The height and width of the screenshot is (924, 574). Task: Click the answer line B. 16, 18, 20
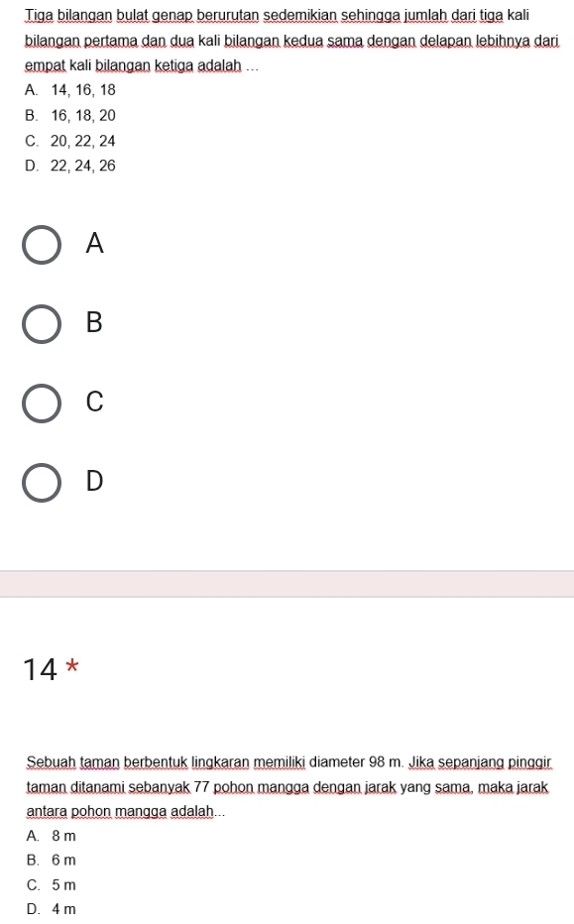[70, 115]
